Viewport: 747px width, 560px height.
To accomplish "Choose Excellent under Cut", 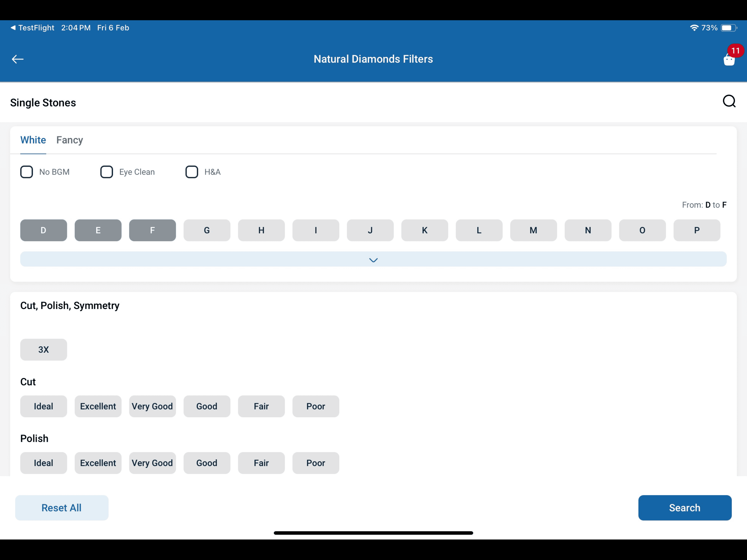I will (98, 406).
